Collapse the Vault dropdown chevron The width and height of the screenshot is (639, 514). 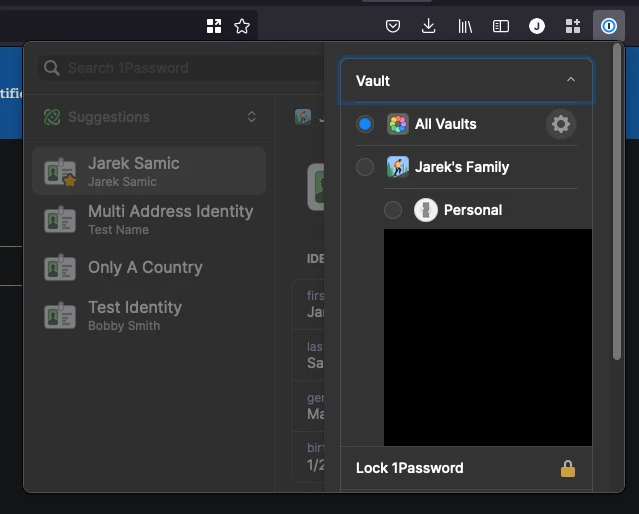[571, 80]
